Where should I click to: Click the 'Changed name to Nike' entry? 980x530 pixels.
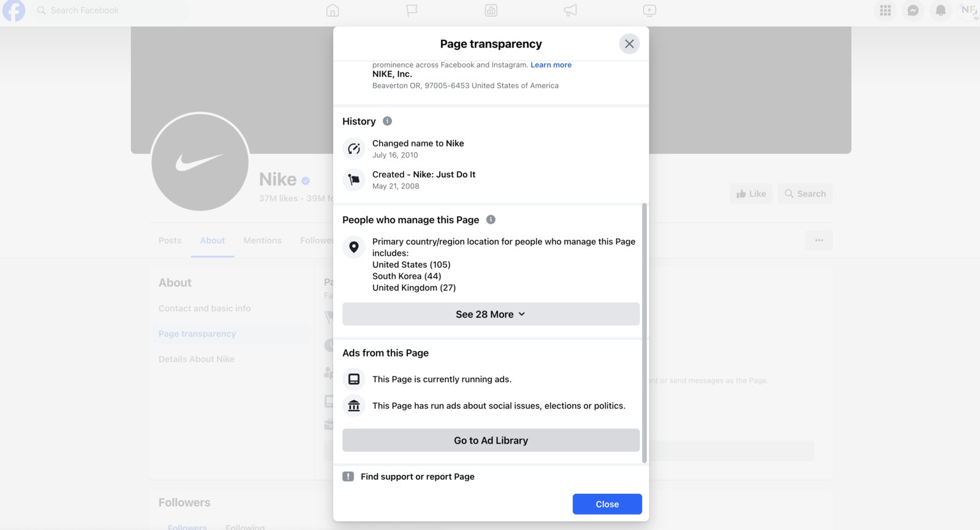point(418,143)
